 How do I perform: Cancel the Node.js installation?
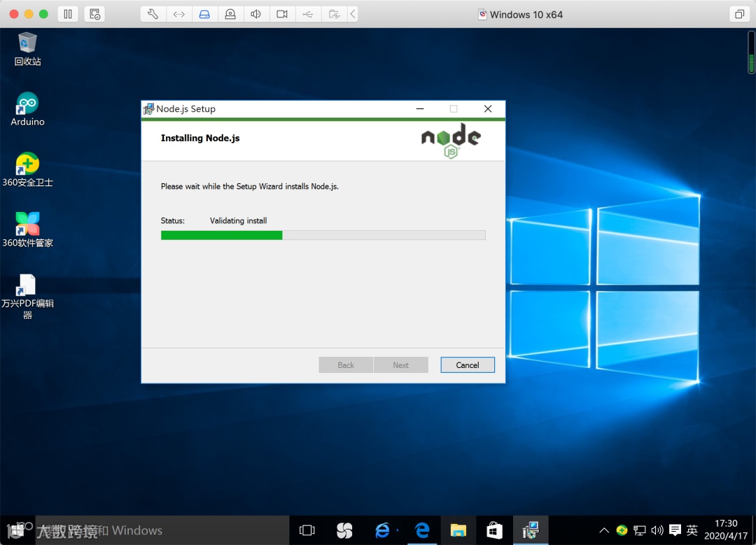point(467,364)
